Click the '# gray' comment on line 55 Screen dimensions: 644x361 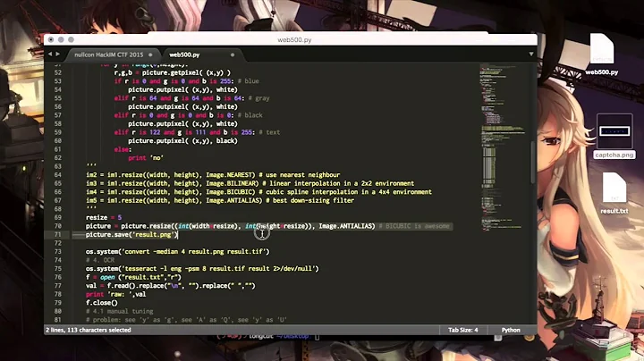click(x=258, y=98)
